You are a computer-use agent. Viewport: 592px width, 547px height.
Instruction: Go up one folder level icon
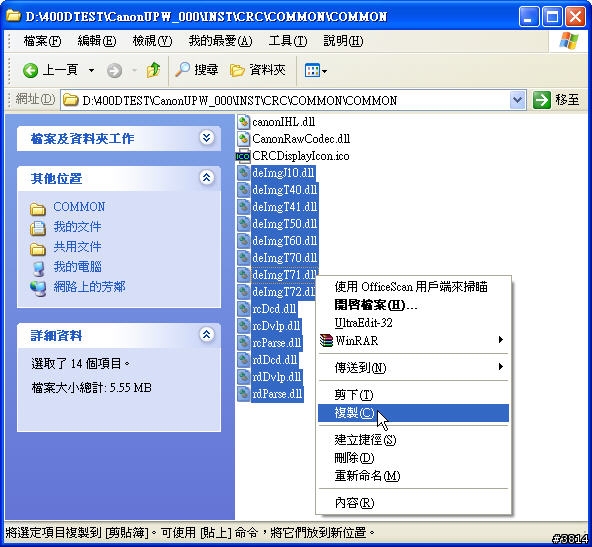pos(153,70)
